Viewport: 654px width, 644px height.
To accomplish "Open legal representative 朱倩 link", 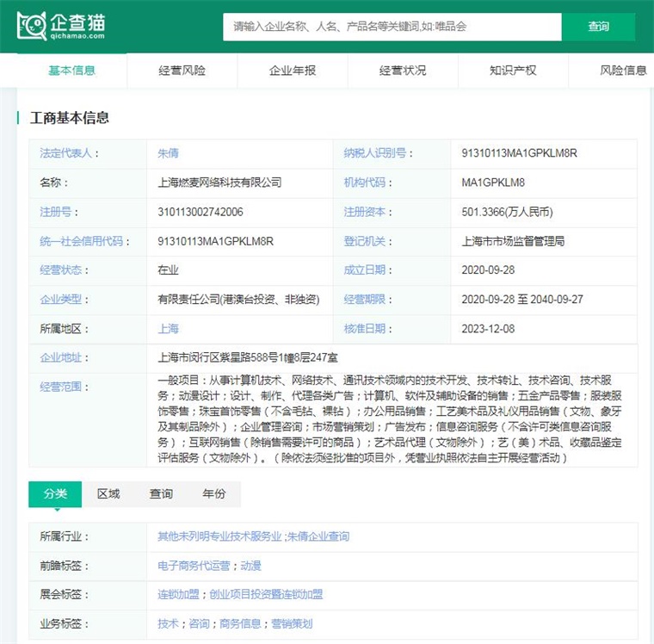I will pyautogui.click(x=168, y=153).
